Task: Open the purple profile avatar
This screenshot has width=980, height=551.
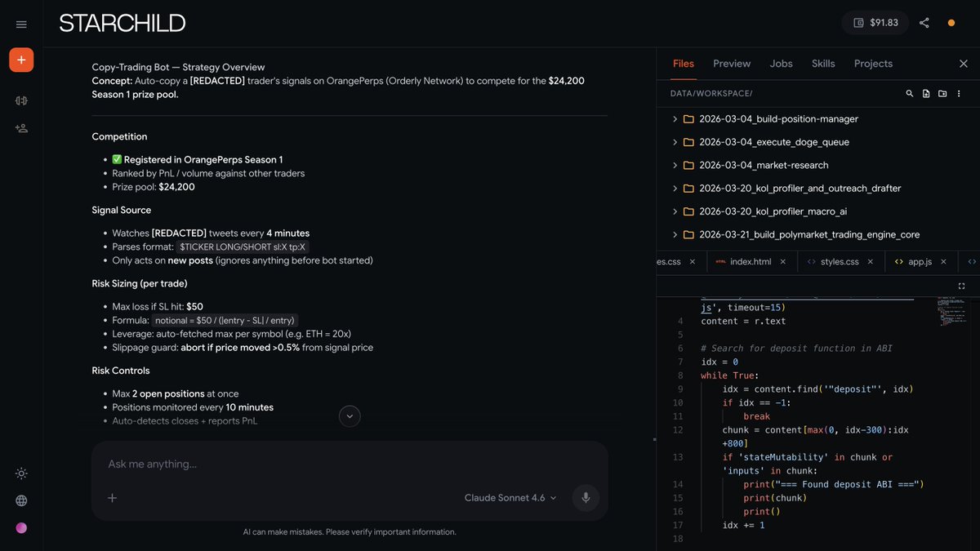Action: (21, 528)
